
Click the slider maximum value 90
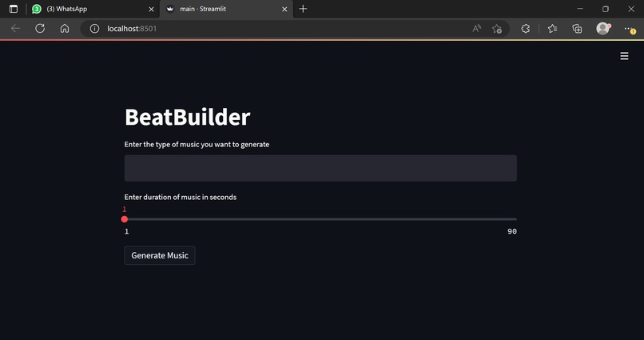pos(511,231)
